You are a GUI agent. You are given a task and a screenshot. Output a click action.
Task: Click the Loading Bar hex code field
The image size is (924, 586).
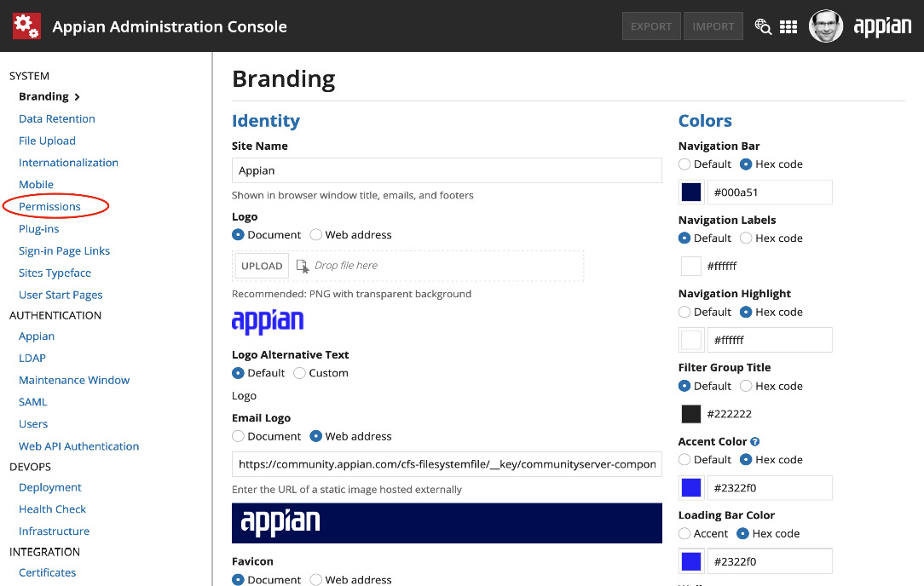tap(770, 561)
